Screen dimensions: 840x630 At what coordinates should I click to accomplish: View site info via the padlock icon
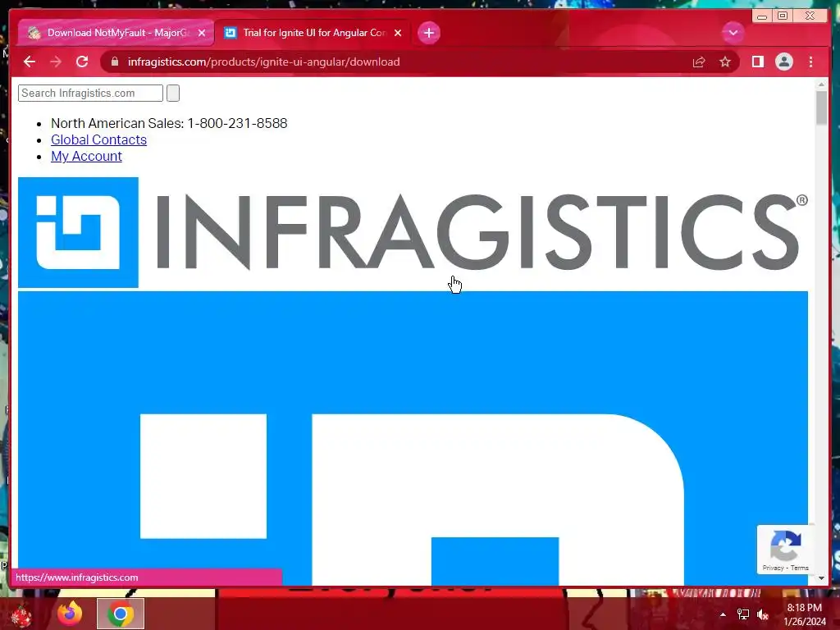click(115, 62)
